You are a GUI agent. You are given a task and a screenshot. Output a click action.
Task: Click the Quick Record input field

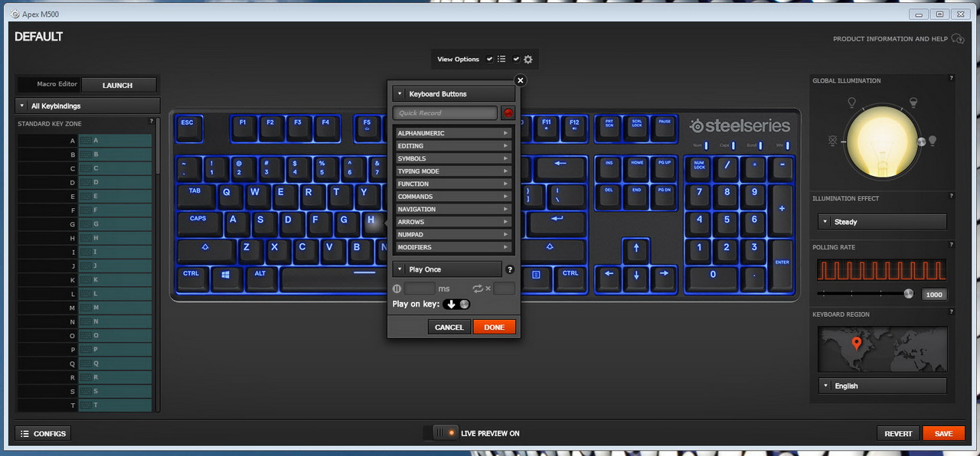click(x=446, y=113)
